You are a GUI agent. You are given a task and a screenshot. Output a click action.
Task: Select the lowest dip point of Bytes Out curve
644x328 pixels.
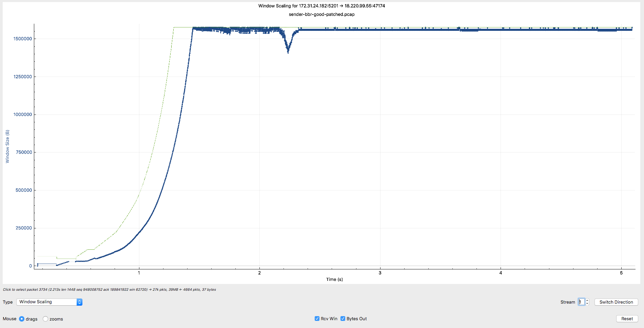point(288,53)
